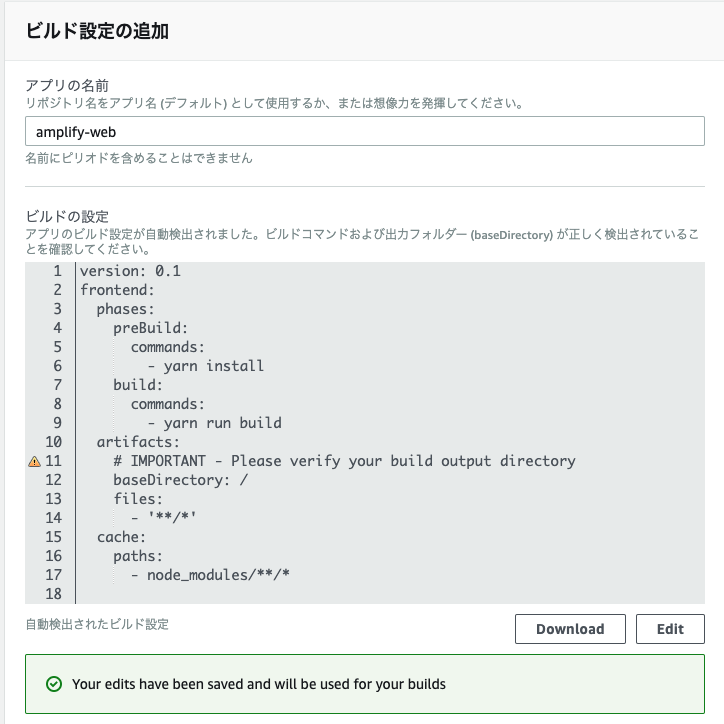Click the cache: line in the editor
724x724 pixels.
pyautogui.click(x=122, y=537)
